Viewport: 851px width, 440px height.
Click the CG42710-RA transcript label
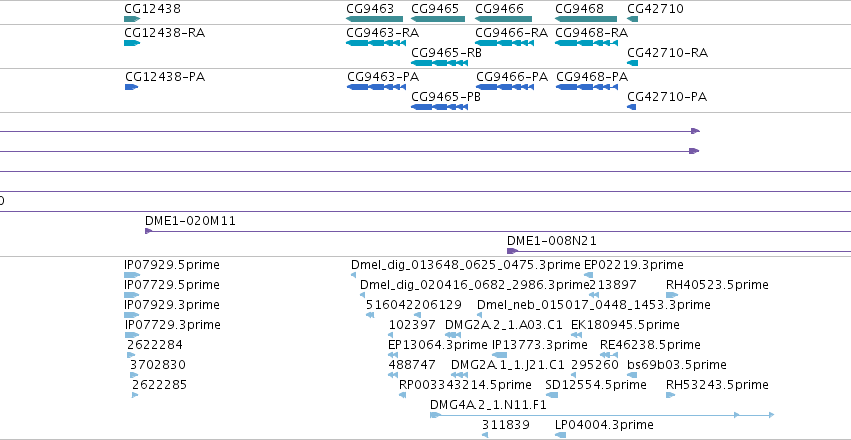point(668,53)
